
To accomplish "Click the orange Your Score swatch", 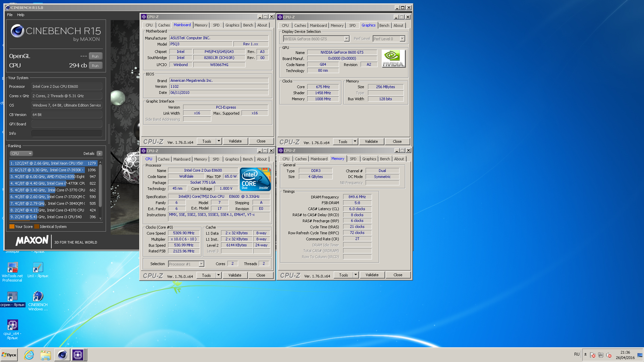I will coord(12,227).
